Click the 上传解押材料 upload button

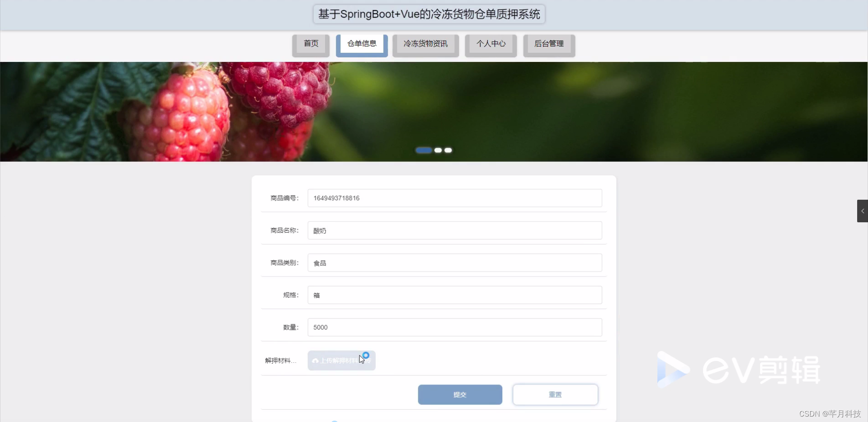[341, 361]
